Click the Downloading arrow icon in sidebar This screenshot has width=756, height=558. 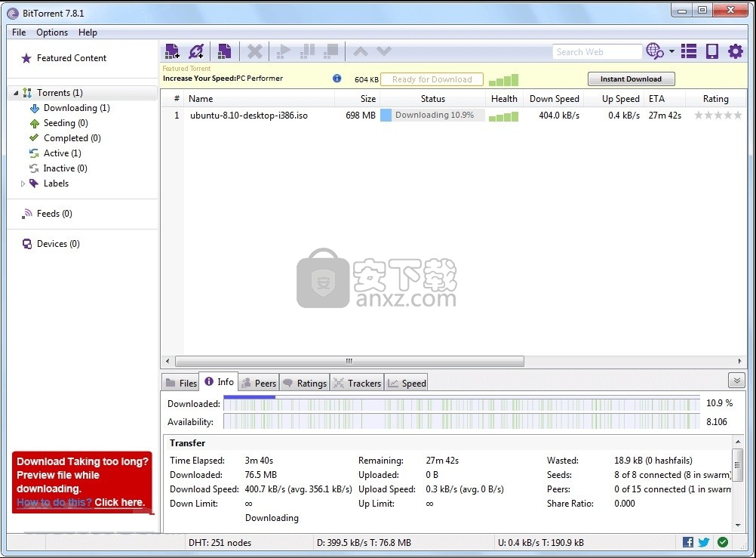click(x=34, y=108)
